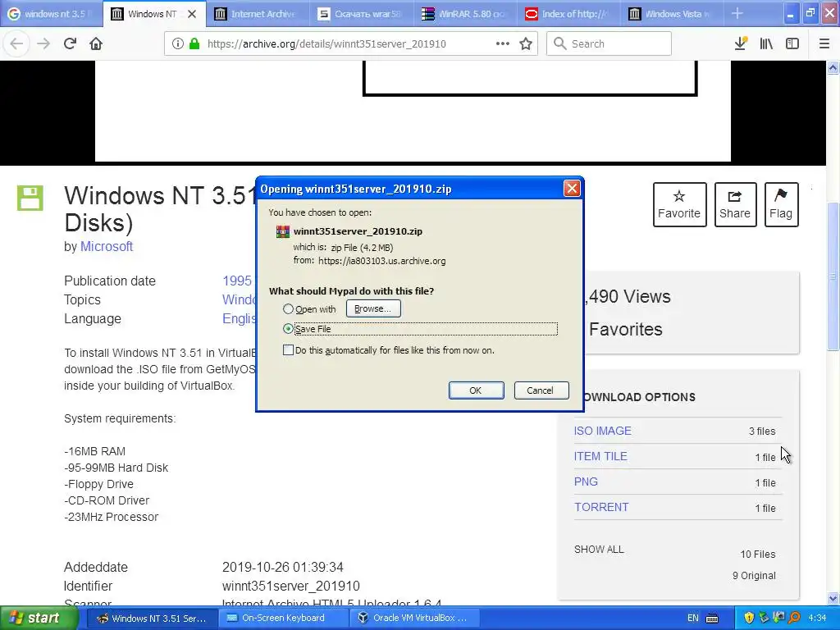Image resolution: width=840 pixels, height=630 pixels.
Task: Switch to the Скачать wrar tab
Action: pyautogui.click(x=361, y=14)
